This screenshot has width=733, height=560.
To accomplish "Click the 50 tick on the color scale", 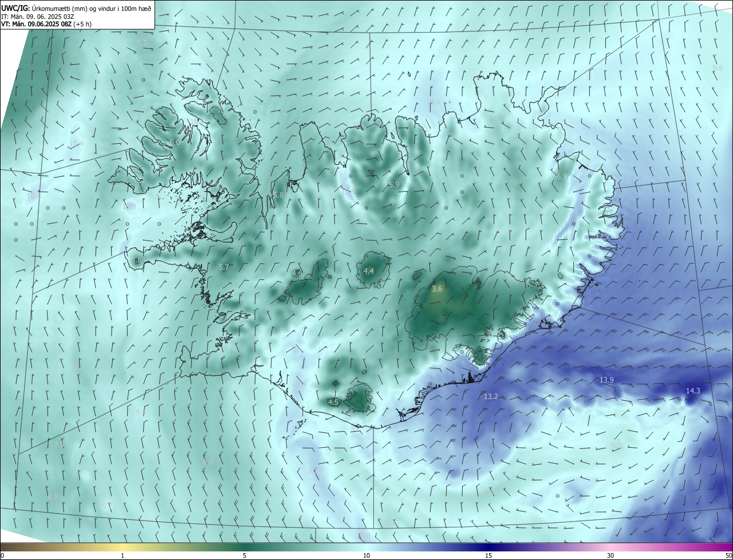I will 728,556.
